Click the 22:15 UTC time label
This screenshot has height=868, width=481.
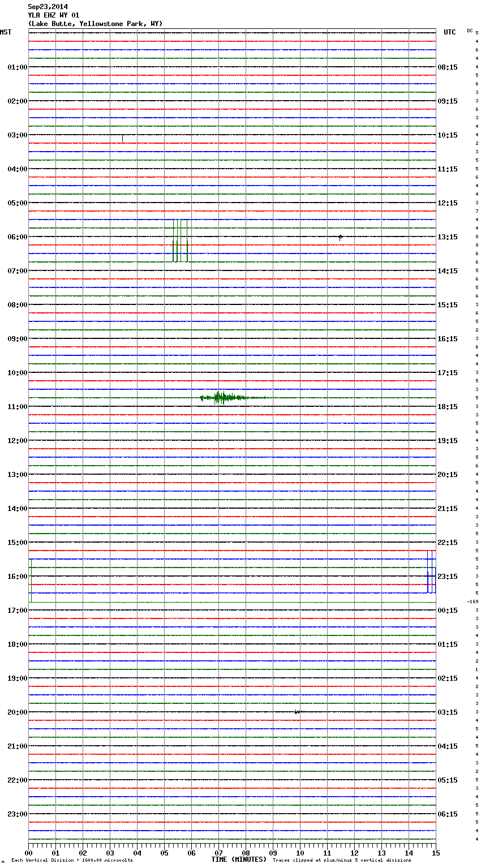pos(448,543)
